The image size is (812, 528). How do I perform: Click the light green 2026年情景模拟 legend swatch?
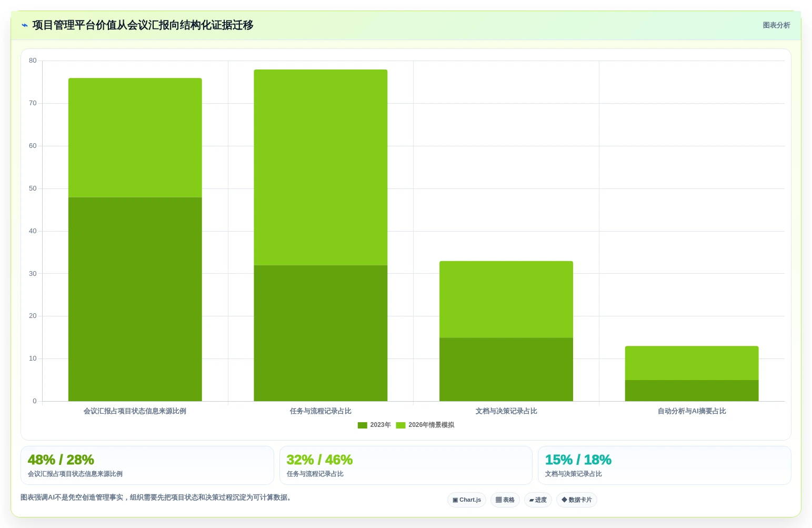pos(401,425)
